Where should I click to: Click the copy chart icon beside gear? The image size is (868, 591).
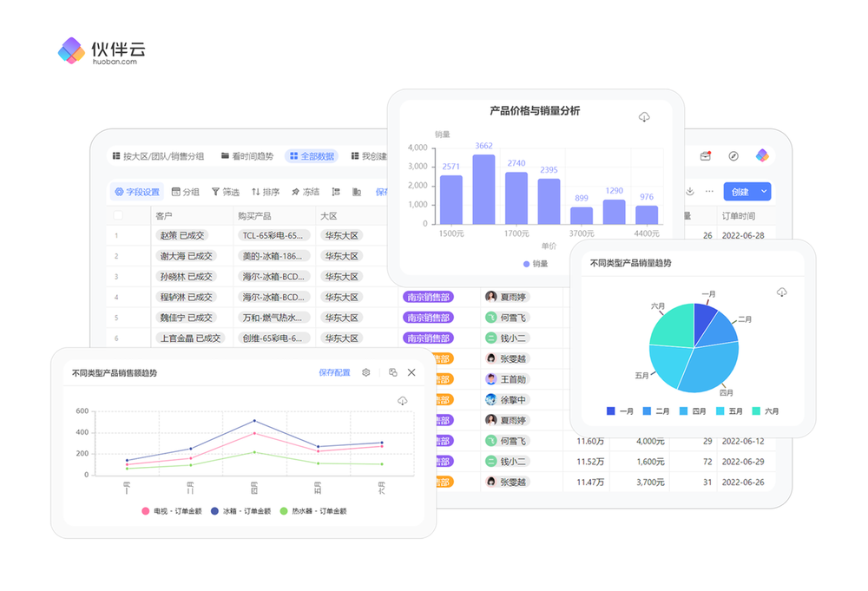point(392,372)
